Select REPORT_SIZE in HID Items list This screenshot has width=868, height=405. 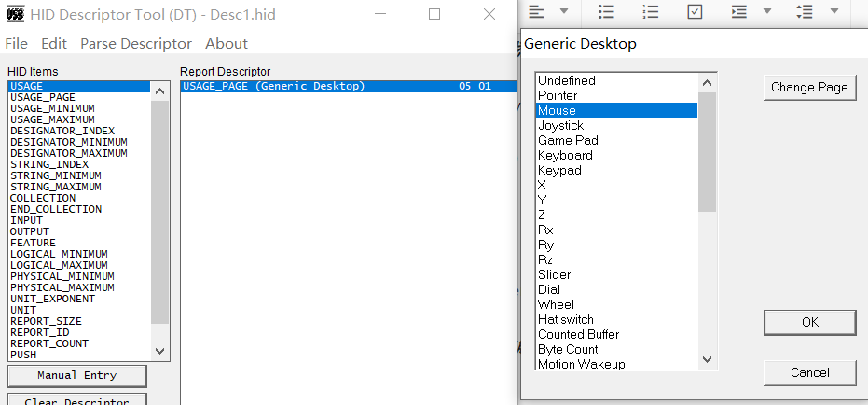pyautogui.click(x=39, y=321)
